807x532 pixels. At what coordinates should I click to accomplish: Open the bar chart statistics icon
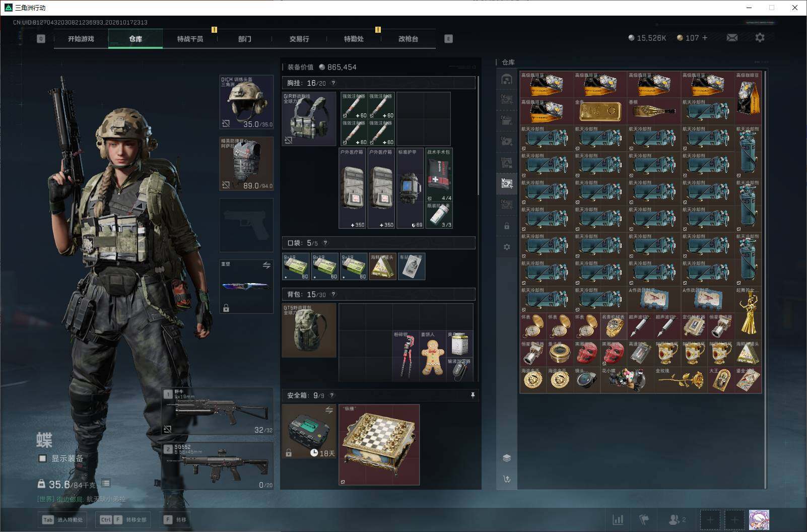[x=618, y=519]
